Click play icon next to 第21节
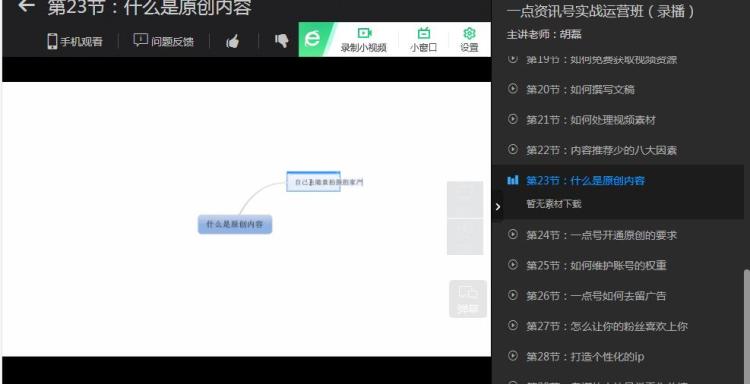 pyautogui.click(x=513, y=119)
